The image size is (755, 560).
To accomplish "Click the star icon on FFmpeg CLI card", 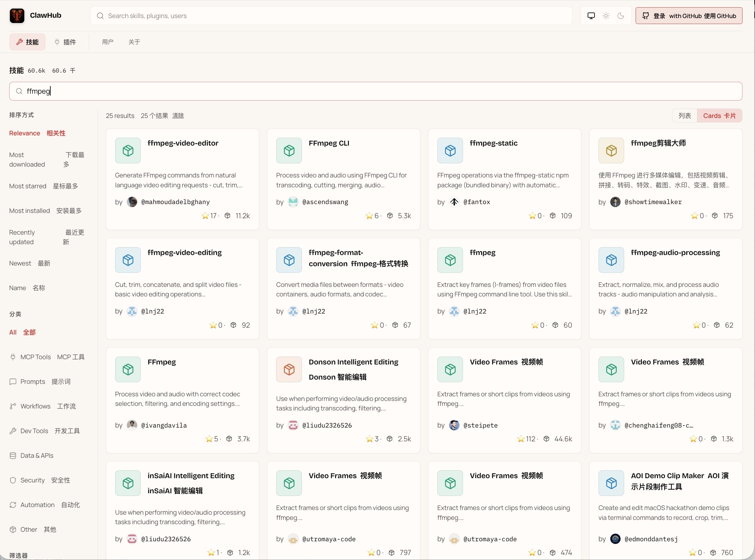I will click(x=369, y=216).
